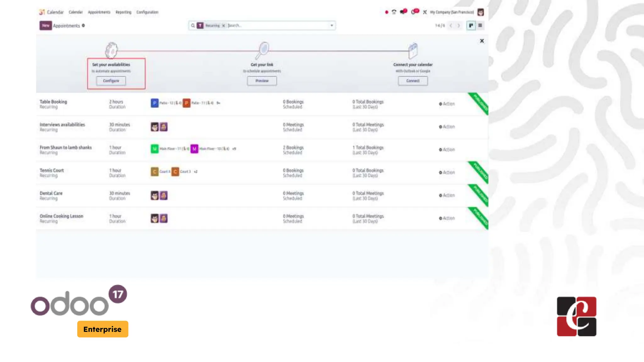
Task: Go to the next page of records
Action: click(459, 25)
